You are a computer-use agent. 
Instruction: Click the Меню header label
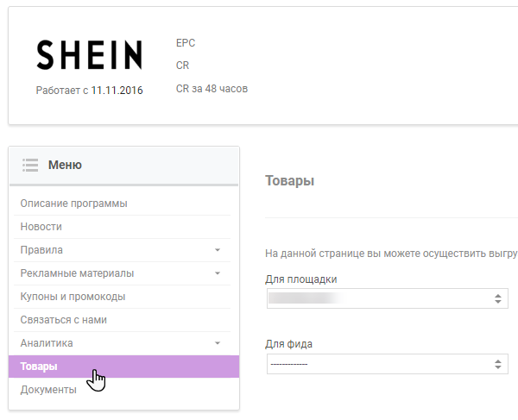pos(66,165)
